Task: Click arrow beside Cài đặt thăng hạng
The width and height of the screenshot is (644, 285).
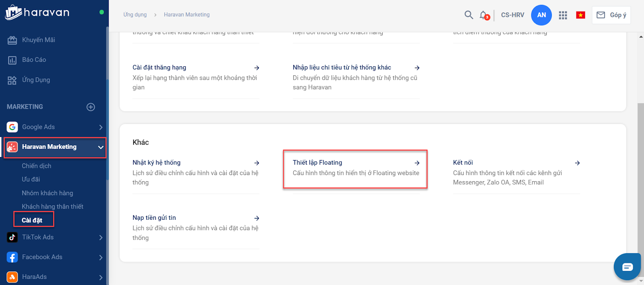Action: pos(257,68)
